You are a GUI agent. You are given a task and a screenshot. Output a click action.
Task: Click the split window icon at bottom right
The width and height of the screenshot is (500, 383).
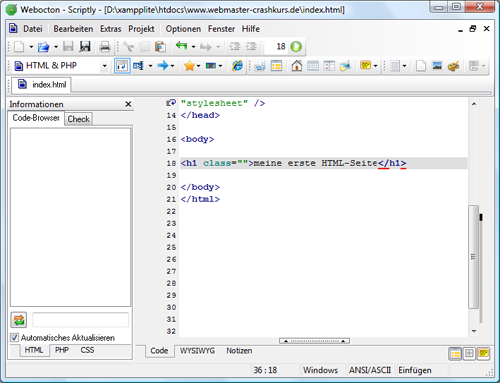469,353
